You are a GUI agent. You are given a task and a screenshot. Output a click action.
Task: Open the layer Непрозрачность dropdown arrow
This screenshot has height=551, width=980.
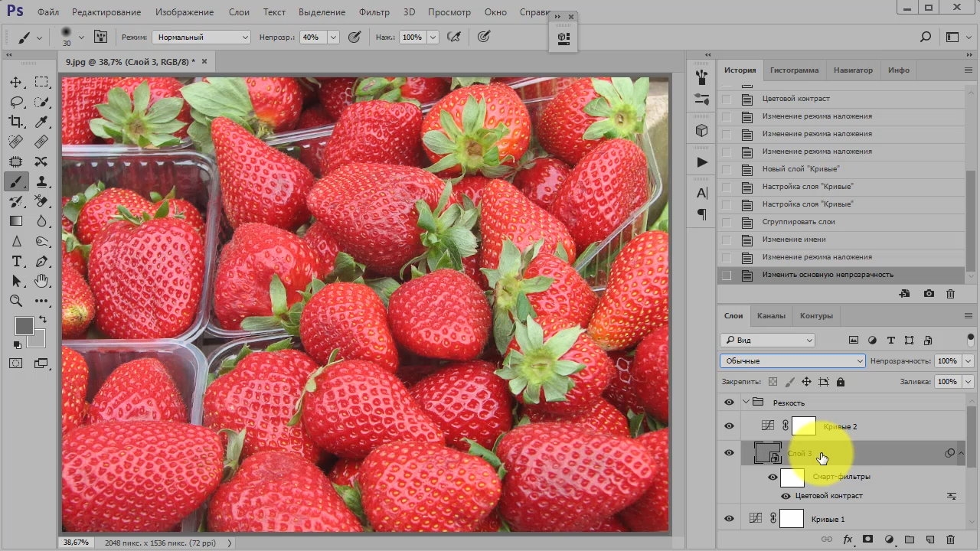point(968,360)
